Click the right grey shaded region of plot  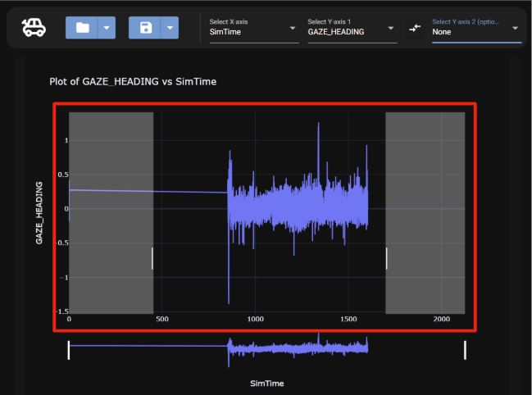[425, 213]
